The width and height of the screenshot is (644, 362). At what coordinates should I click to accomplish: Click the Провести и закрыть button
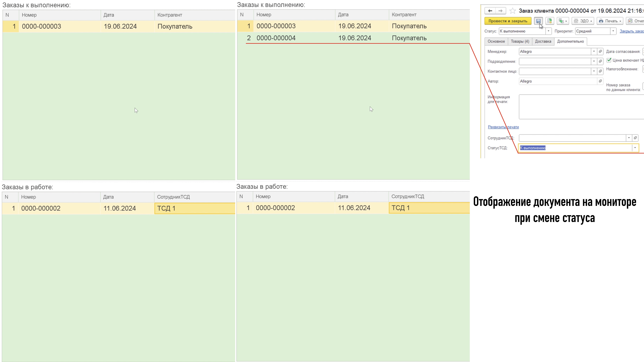[508, 21]
